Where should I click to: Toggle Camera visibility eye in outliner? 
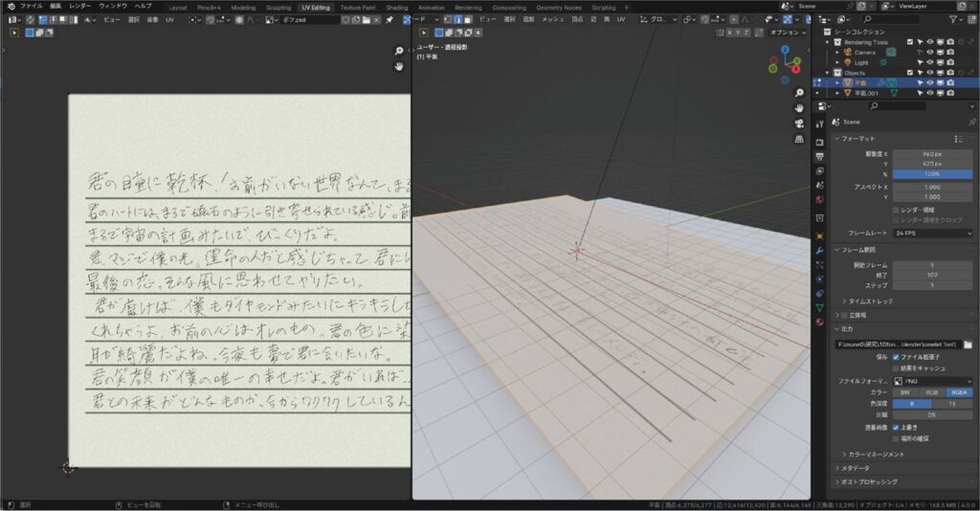(929, 53)
